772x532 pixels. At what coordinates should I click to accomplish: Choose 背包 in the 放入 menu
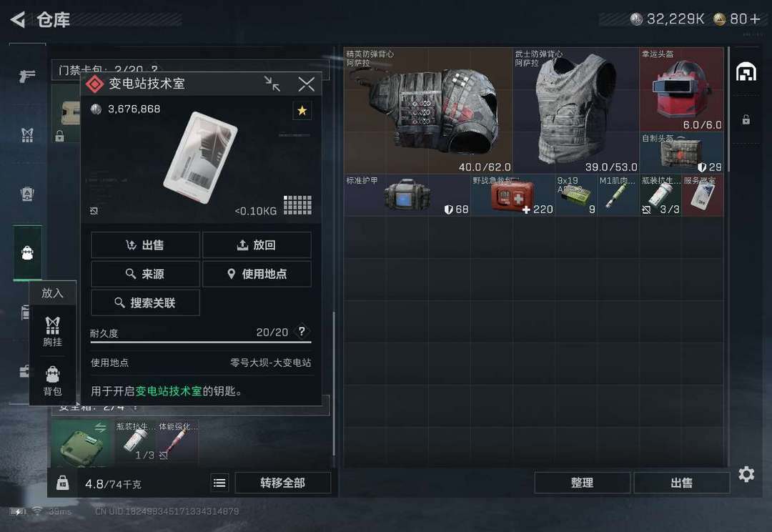click(53, 381)
